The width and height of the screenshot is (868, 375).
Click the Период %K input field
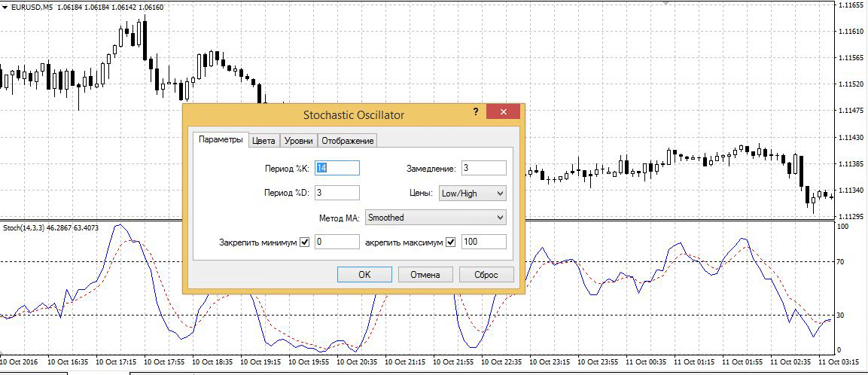[337, 168]
